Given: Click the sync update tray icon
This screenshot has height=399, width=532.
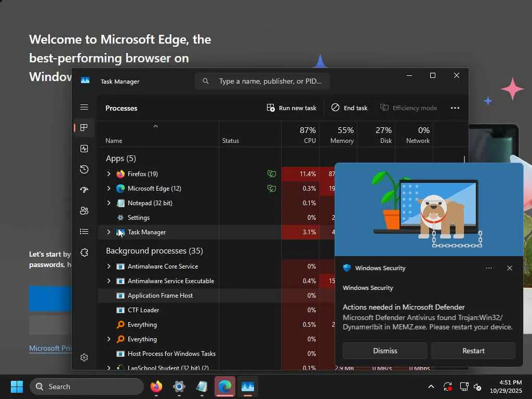Looking at the screenshot, I should pos(448,387).
